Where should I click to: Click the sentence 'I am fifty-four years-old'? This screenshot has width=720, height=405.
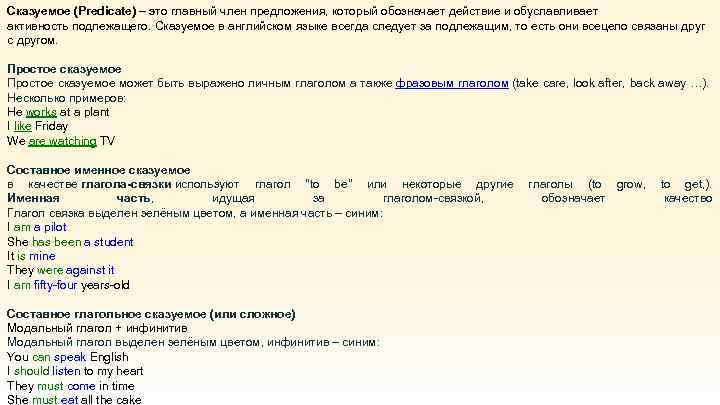pyautogui.click(x=68, y=285)
